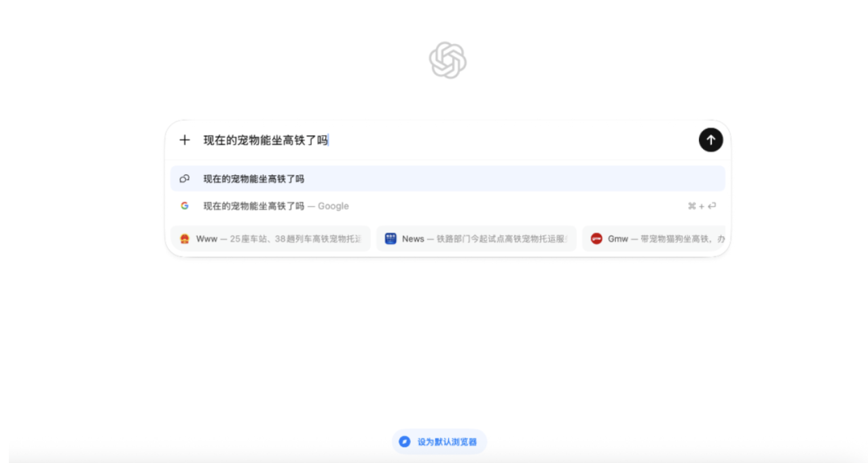Select the first suggestion 现在的宠物能坐高铁了吗
Viewport: 868px width, 463px height.
pos(254,179)
